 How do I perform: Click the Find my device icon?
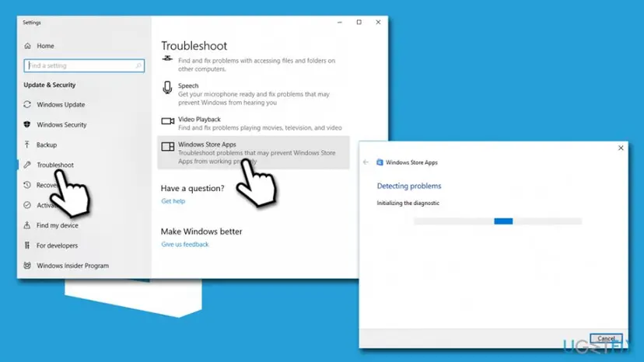coord(27,225)
